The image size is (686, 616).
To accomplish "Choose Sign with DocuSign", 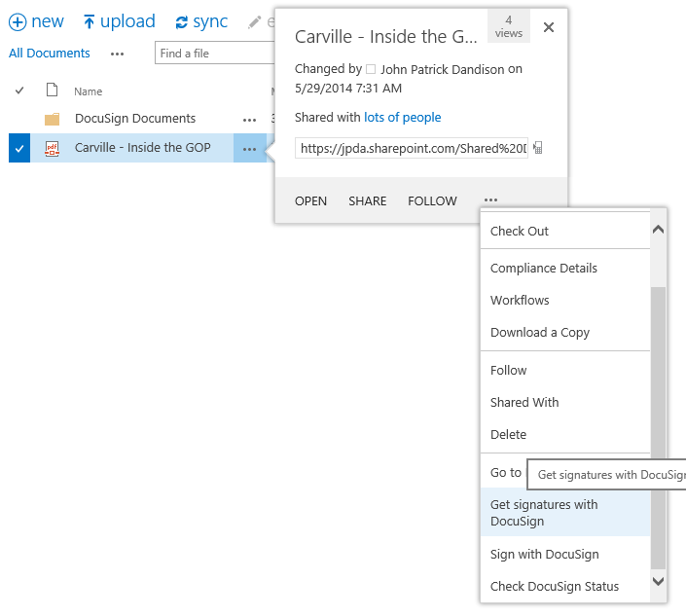I will pos(565,555).
